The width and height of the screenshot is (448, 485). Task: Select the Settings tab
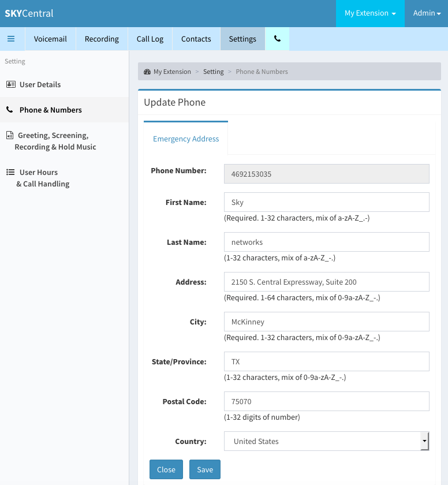tap(242, 39)
